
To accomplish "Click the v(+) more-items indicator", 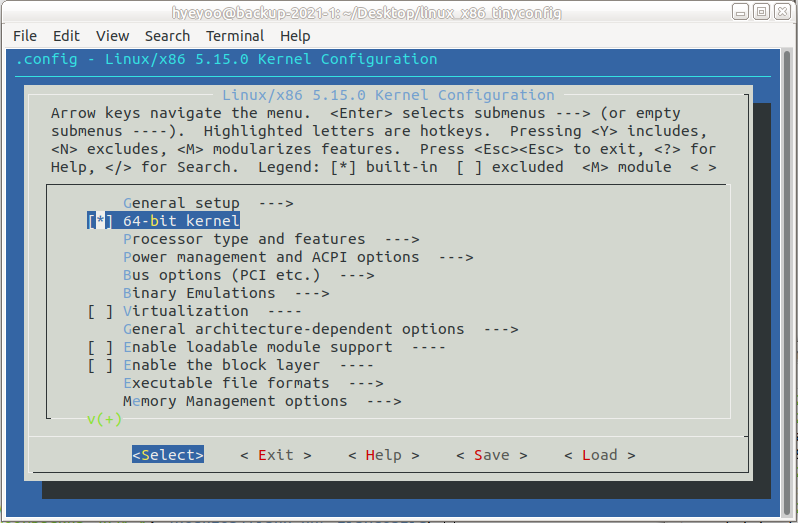I will [104, 419].
